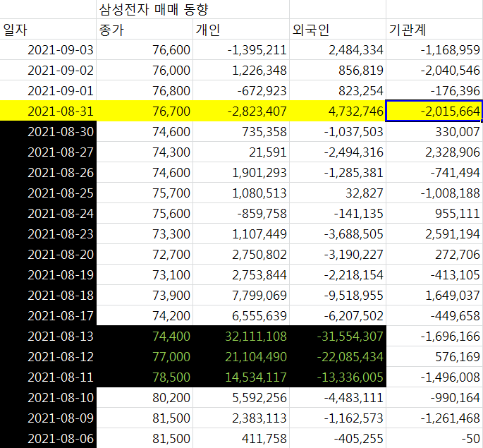Select date cell 2021-08-13
The image size is (483, 448).
pyautogui.click(x=48, y=336)
